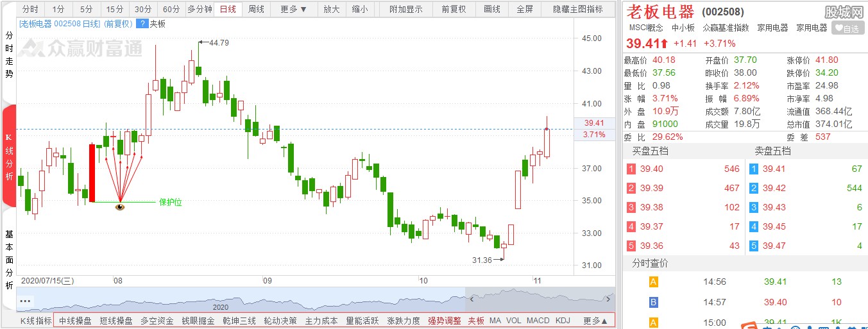Switch chart to 全屏 fullscreen
This screenshot has height=329, width=868.
pos(524,9)
